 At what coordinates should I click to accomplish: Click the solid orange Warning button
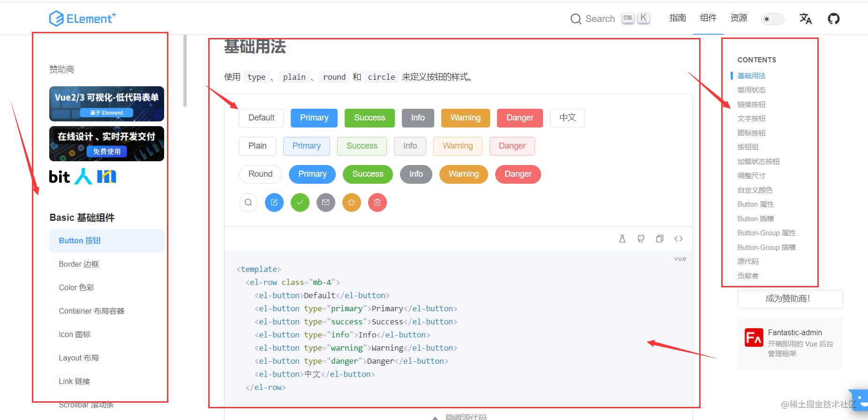point(466,118)
